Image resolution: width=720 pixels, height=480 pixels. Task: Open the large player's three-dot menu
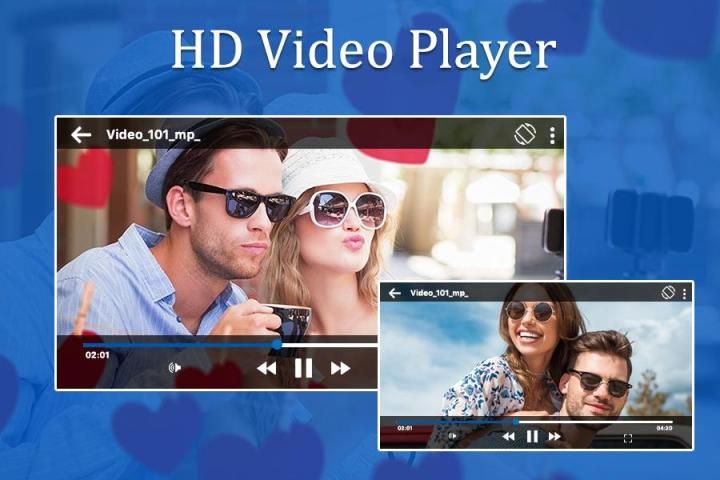pos(552,135)
